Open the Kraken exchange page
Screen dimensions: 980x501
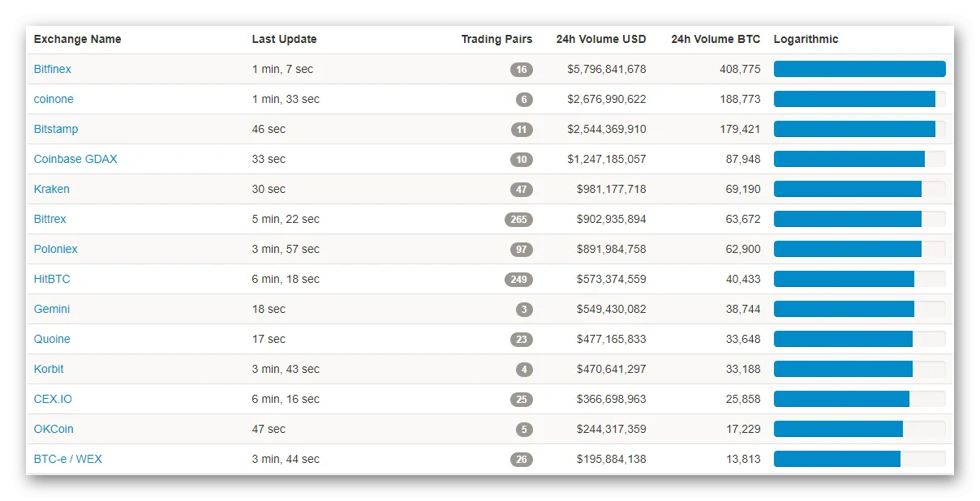52,189
